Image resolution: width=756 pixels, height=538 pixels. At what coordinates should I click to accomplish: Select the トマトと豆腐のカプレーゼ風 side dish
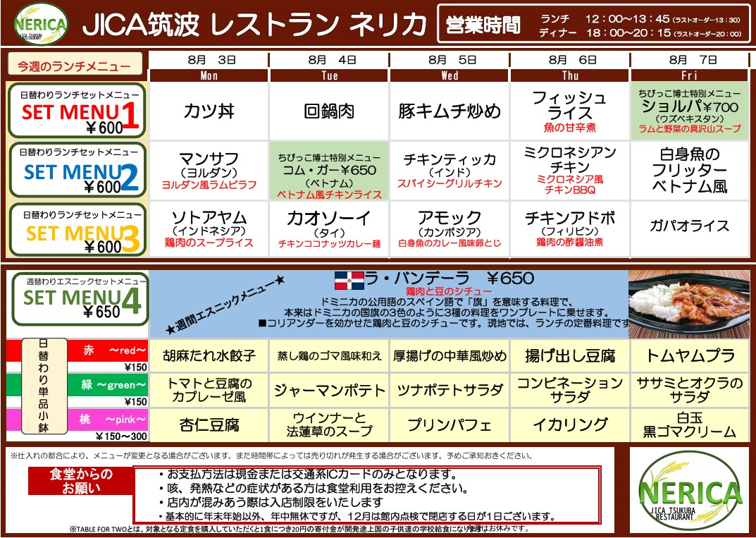tap(209, 390)
